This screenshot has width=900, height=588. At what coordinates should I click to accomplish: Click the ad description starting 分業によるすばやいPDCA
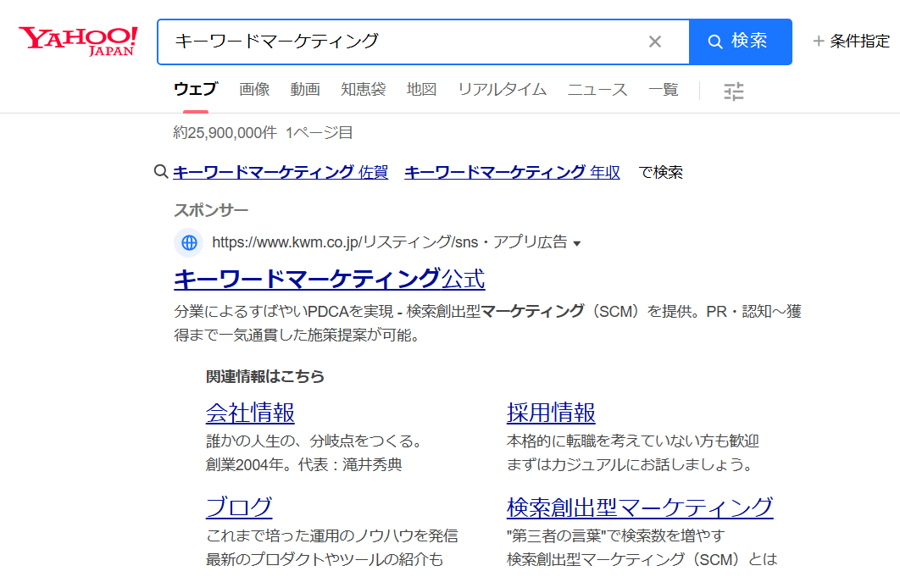[x=487, y=323]
